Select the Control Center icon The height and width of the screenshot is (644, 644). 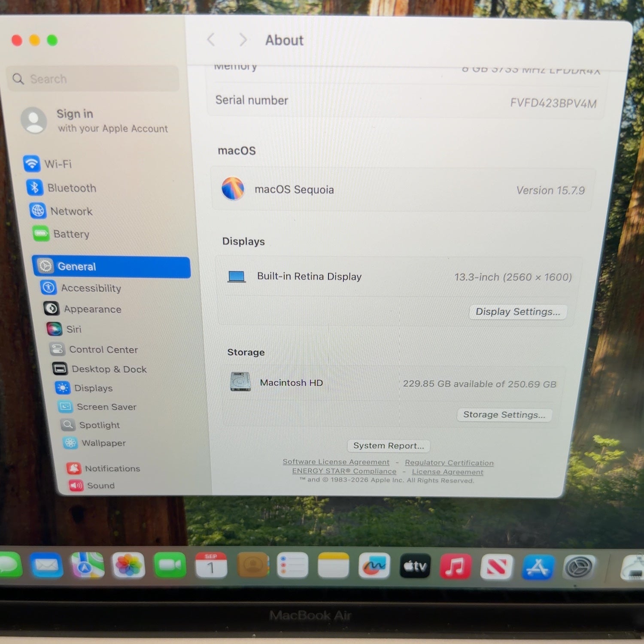tap(57, 349)
